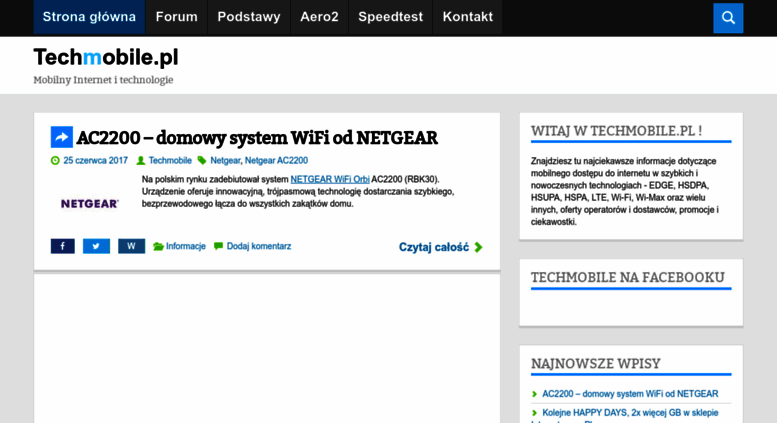777x423 pixels.
Task: Open the Speedtest menu item
Action: click(390, 17)
